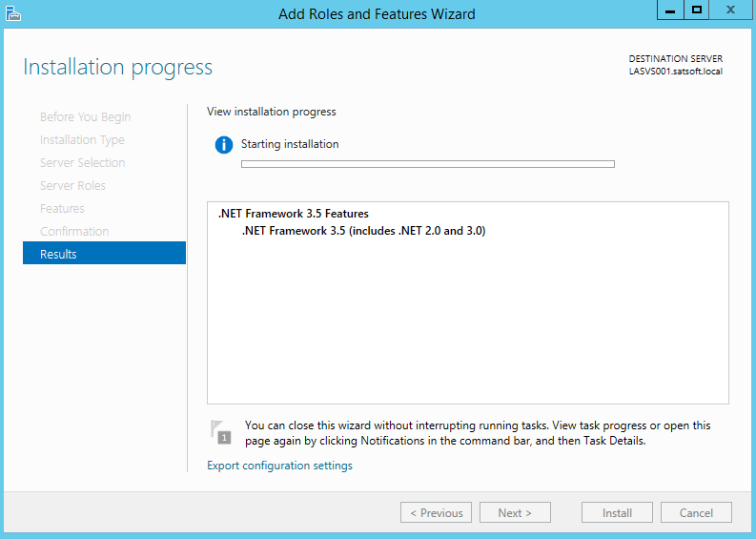Open Export configuration settings link

(x=279, y=466)
